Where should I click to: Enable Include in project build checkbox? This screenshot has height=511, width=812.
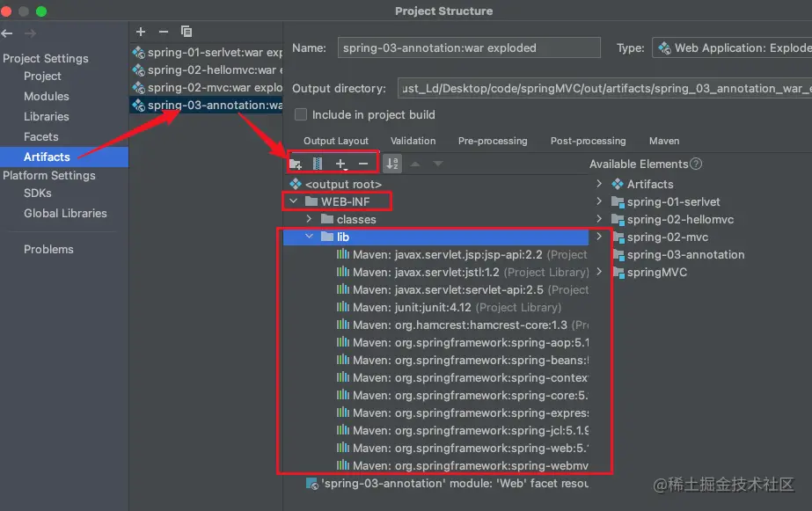[301, 114]
